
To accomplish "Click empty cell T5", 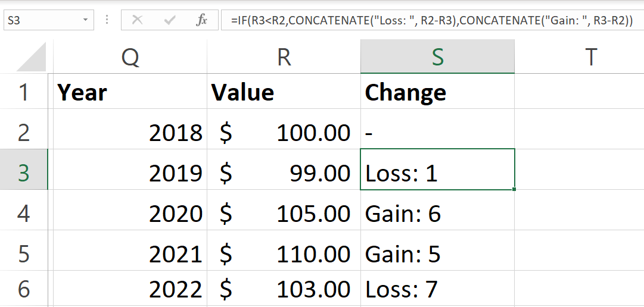I will tap(579, 250).
